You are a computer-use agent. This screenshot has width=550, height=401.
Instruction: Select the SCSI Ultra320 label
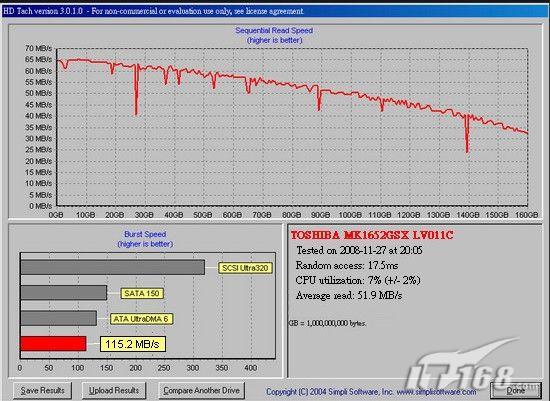tap(245, 268)
